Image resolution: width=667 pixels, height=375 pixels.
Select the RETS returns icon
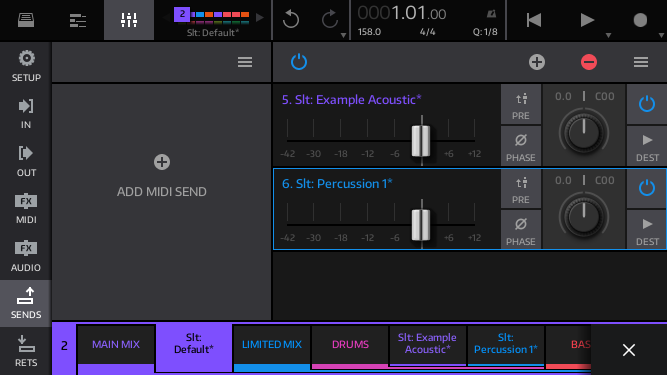pos(26,351)
